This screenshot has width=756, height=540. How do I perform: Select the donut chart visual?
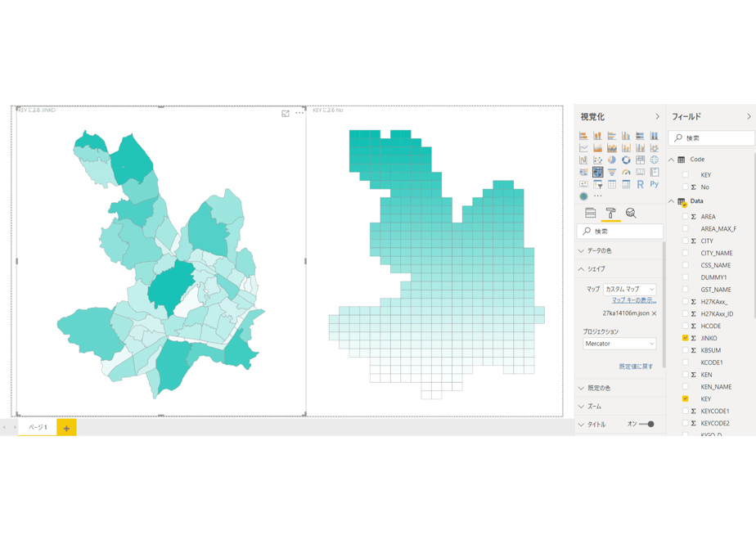(626, 160)
